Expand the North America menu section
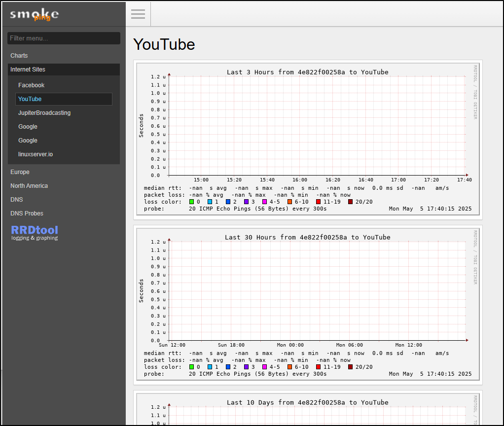 [29, 186]
